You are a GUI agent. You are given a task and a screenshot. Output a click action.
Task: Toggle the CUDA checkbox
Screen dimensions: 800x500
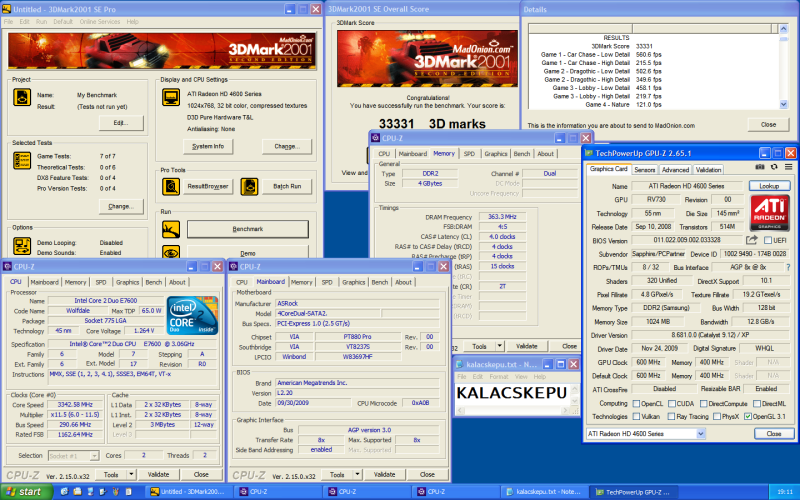[672, 404]
